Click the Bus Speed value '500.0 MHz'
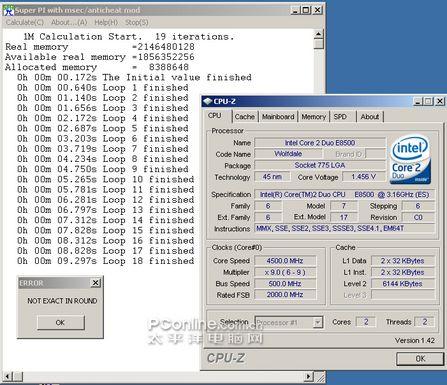 coord(285,284)
